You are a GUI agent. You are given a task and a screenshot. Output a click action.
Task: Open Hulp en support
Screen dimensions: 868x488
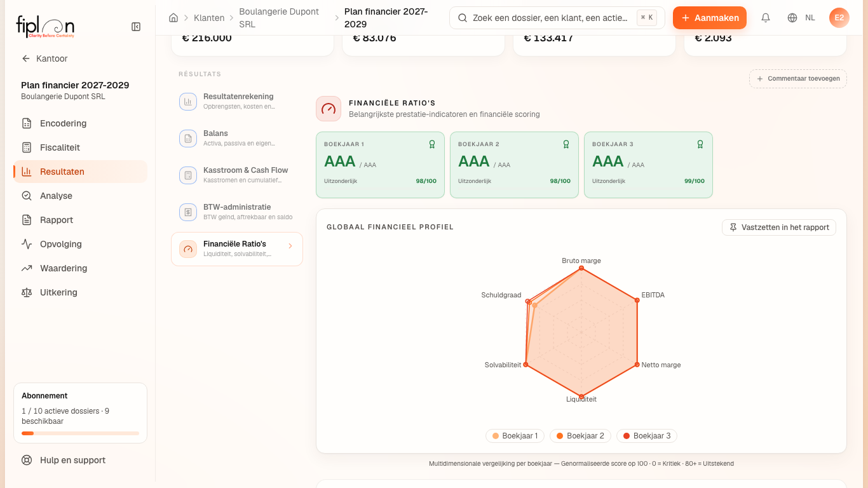(80, 460)
